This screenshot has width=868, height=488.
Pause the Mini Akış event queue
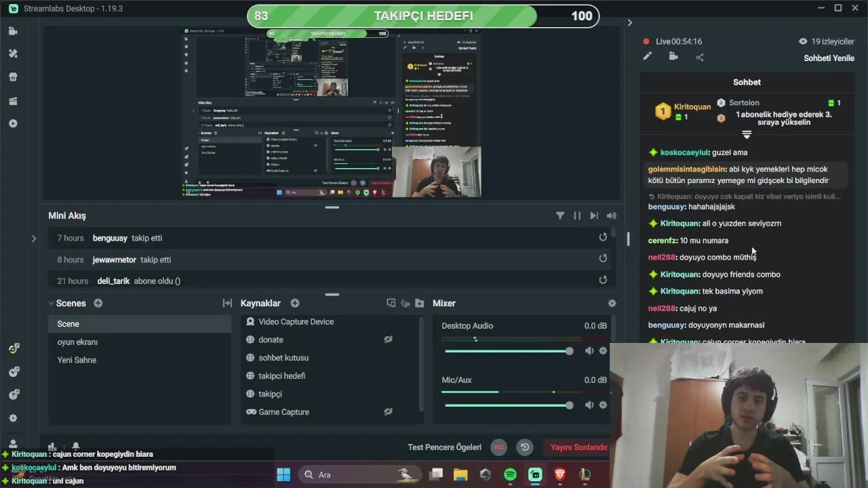tap(577, 216)
